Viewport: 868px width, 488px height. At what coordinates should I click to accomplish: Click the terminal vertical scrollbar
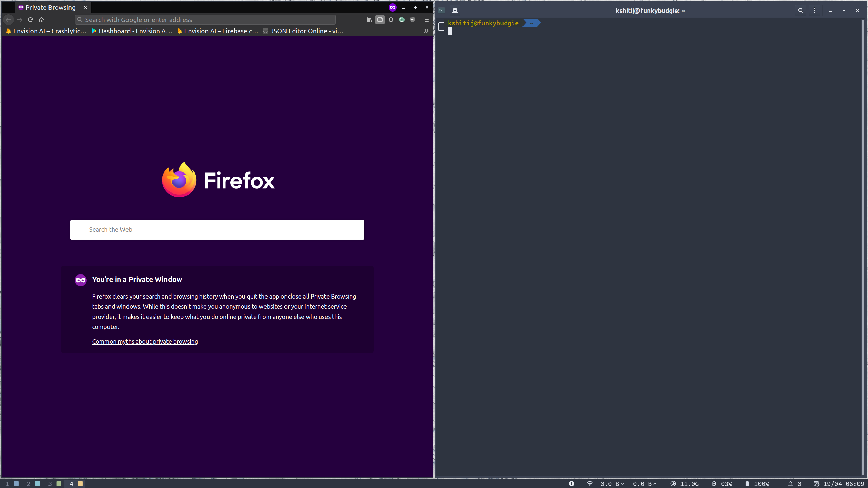click(x=863, y=247)
